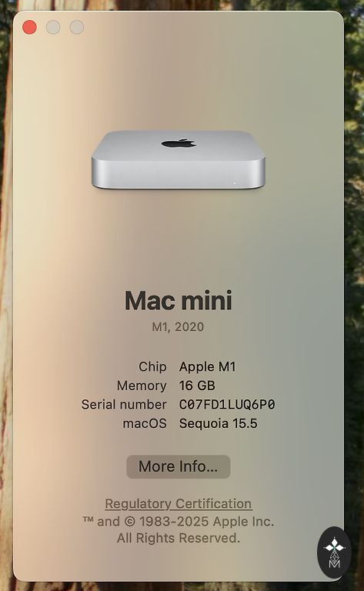Click the Memory label

[142, 386]
